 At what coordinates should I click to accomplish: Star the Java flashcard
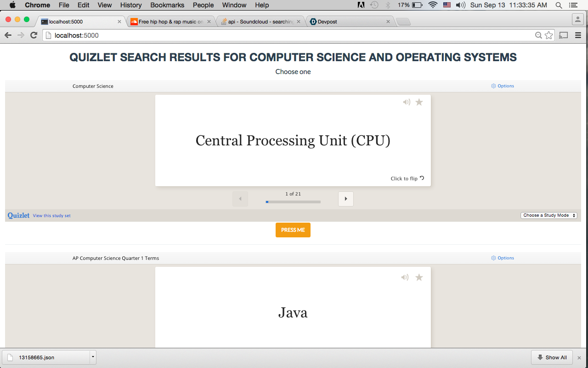[x=419, y=277]
